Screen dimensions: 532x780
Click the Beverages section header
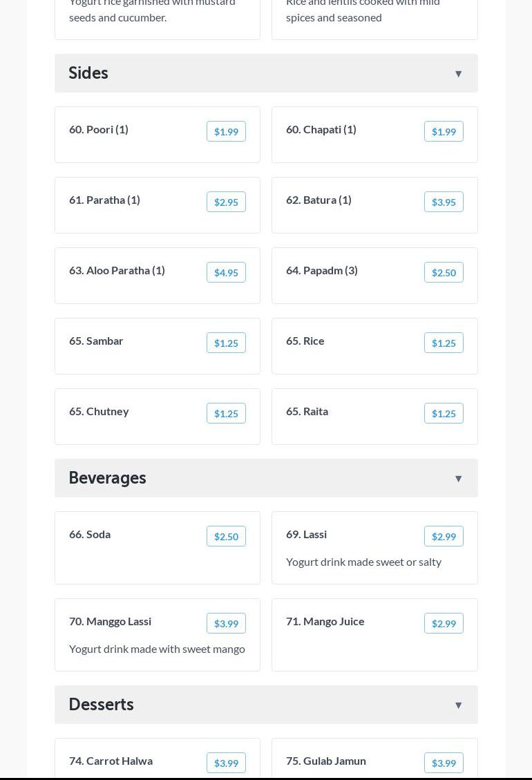pos(108,478)
